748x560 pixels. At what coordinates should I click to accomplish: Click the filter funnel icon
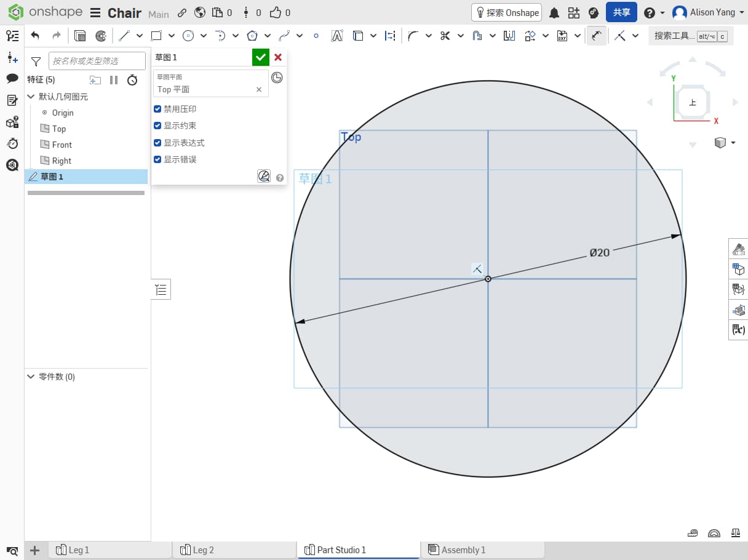tap(36, 61)
